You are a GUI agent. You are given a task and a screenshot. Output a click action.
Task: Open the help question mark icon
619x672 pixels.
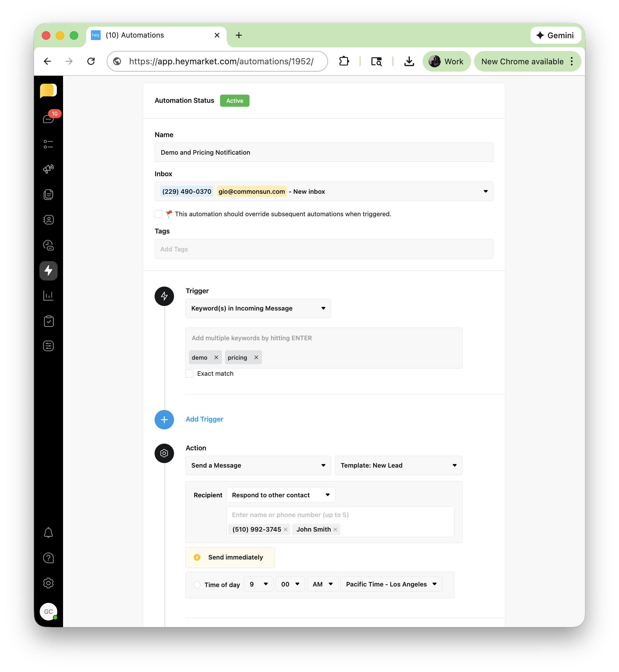49,558
